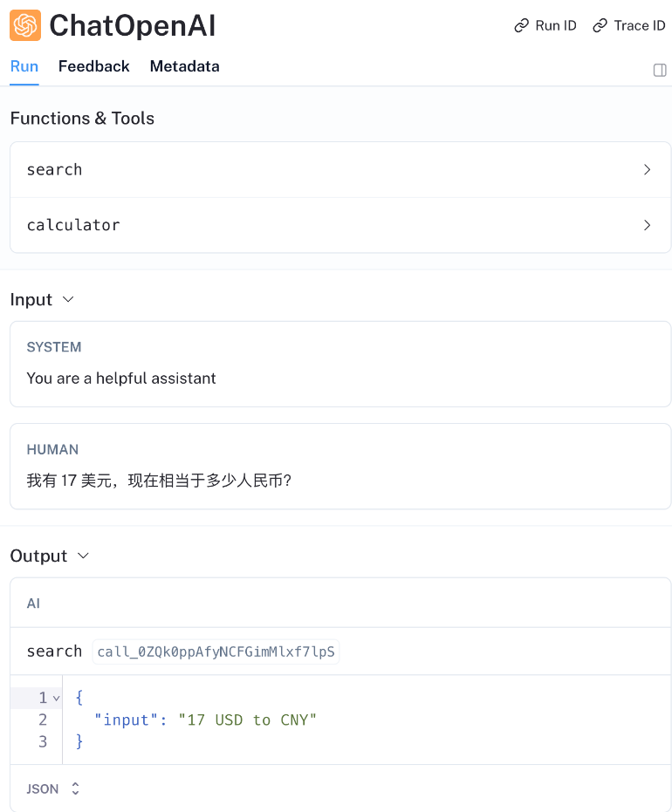672x812 pixels.
Task: Click the JSON format switcher icon
Action: pos(74,788)
